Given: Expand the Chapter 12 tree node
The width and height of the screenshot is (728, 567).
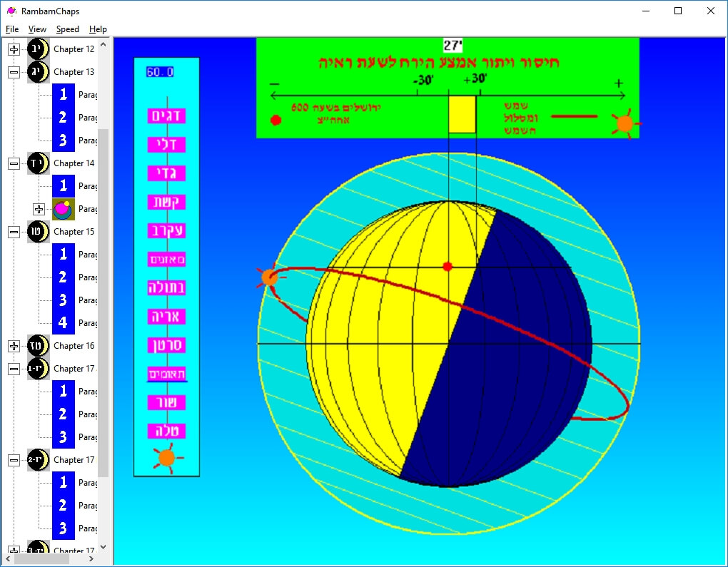Looking at the screenshot, I should pos(14,49).
